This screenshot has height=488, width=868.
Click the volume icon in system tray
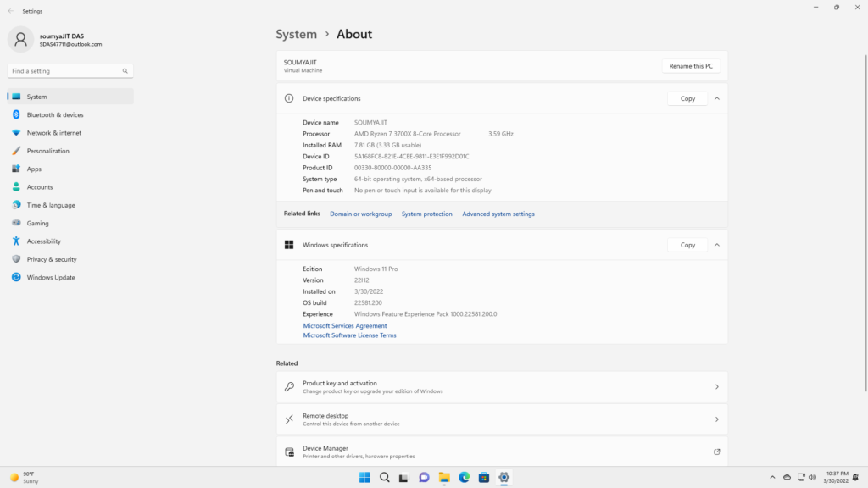point(812,477)
